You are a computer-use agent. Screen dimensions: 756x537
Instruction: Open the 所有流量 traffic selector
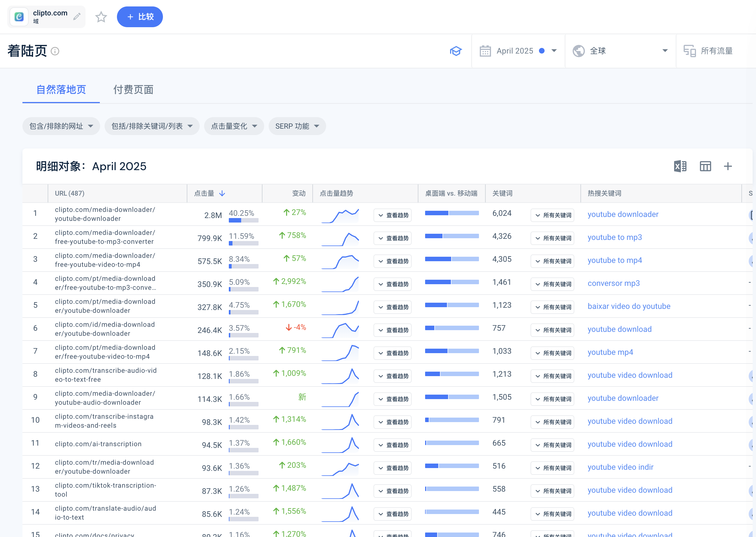coord(716,51)
